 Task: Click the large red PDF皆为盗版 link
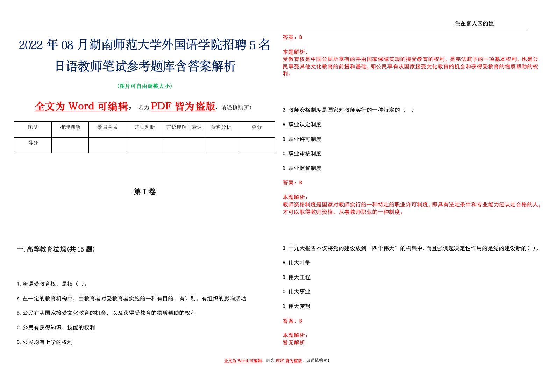[x=183, y=106]
